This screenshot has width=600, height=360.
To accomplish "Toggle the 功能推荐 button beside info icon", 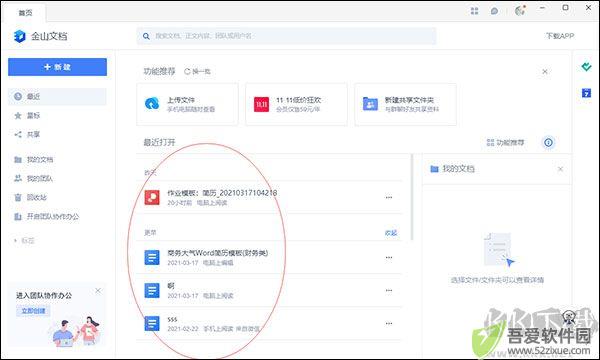I will coord(505,143).
